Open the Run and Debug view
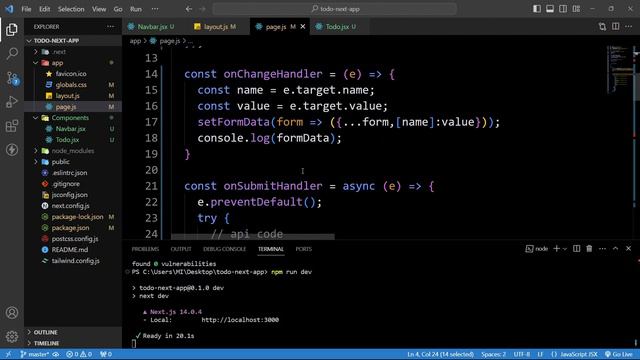Image resolution: width=640 pixels, height=360 pixels. (x=12, y=102)
